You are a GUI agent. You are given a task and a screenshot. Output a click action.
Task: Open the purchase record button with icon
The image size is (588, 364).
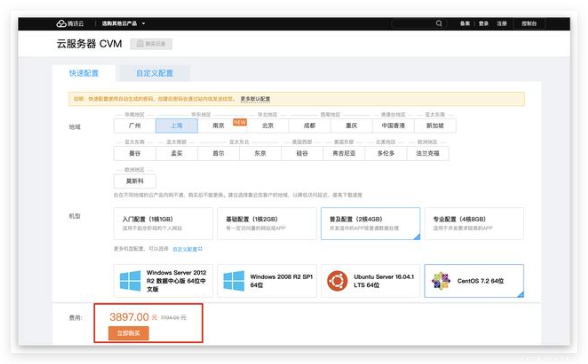pos(151,44)
